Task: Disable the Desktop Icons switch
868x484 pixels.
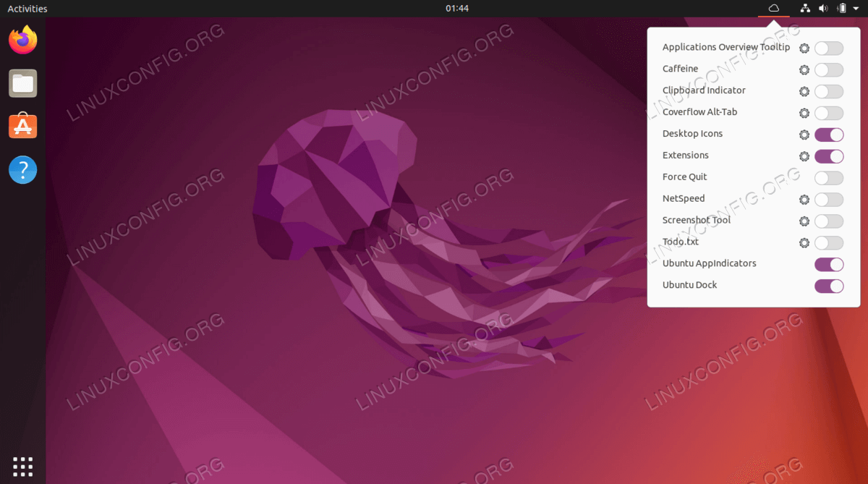Action: click(x=829, y=135)
